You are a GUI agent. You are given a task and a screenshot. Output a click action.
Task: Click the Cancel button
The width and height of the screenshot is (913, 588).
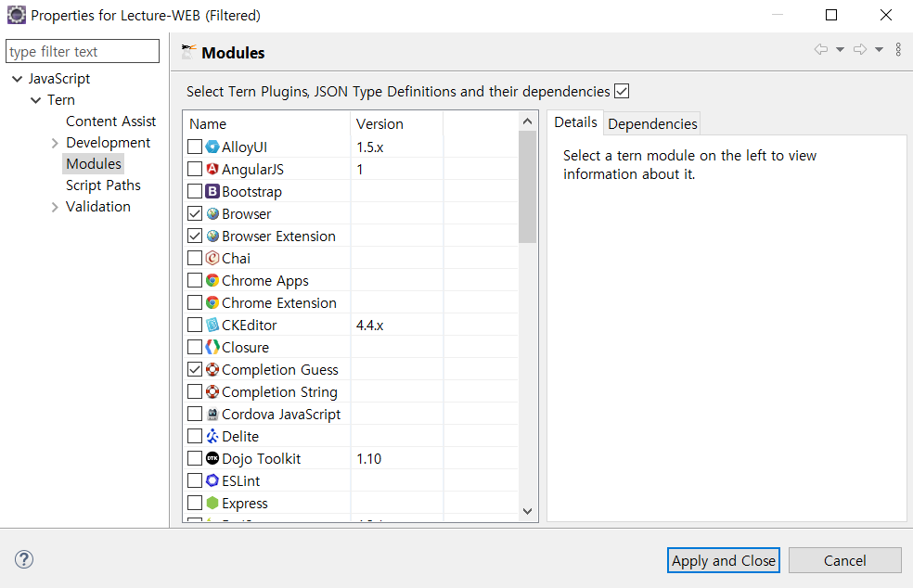click(x=843, y=559)
